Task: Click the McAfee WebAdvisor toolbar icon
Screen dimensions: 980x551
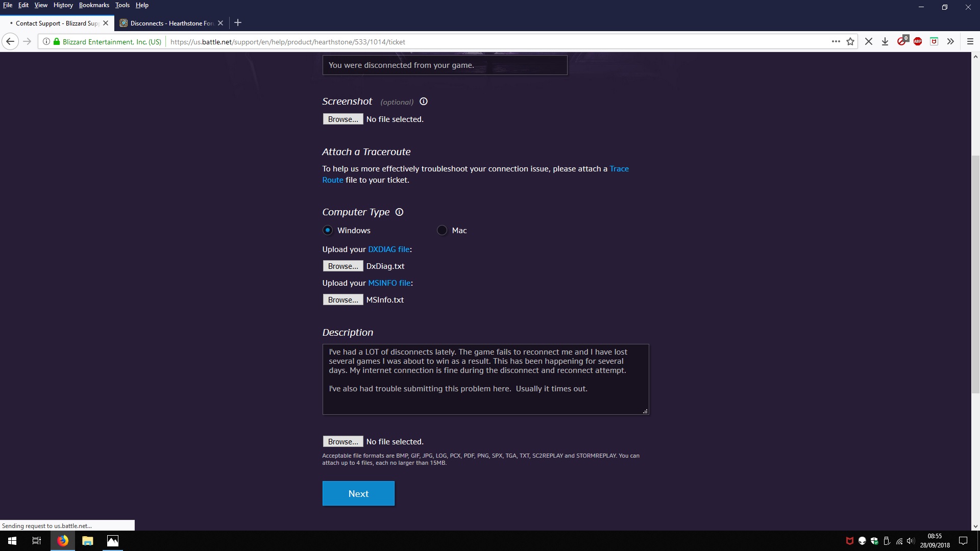Action: click(x=934, y=42)
